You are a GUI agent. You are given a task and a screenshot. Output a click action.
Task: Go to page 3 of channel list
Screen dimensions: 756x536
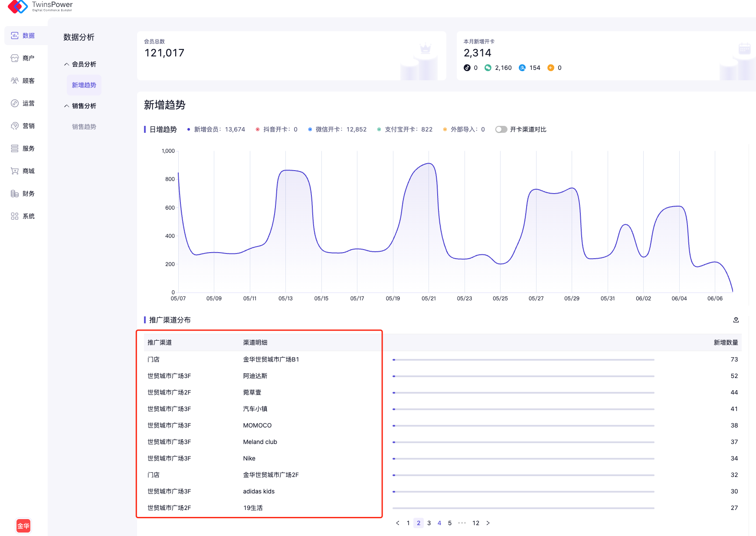(429, 523)
